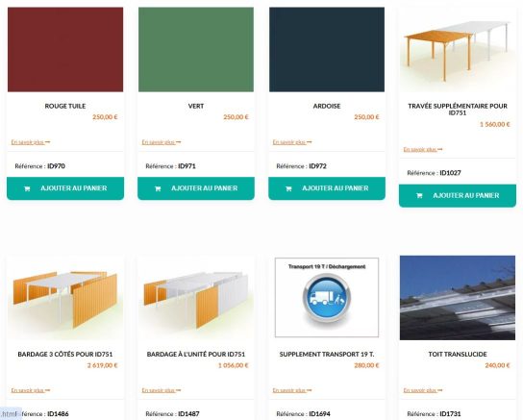This screenshot has height=420, width=523.
Task: Open the Bardage 3 côtés product image
Action: click(x=65, y=298)
